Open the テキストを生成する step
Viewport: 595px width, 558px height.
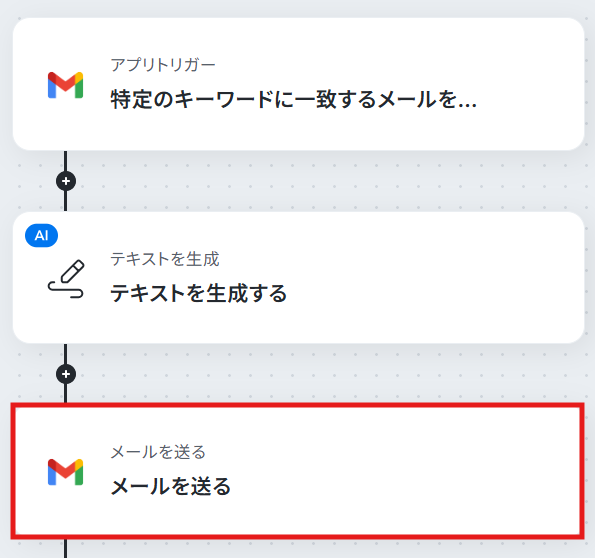coord(198,293)
